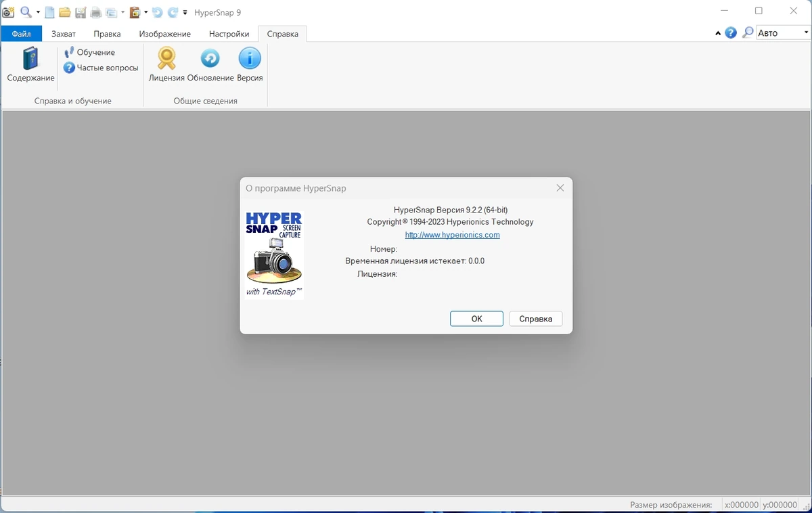Click the Обновление refresh icon
This screenshot has width=812, height=513.
(210, 65)
